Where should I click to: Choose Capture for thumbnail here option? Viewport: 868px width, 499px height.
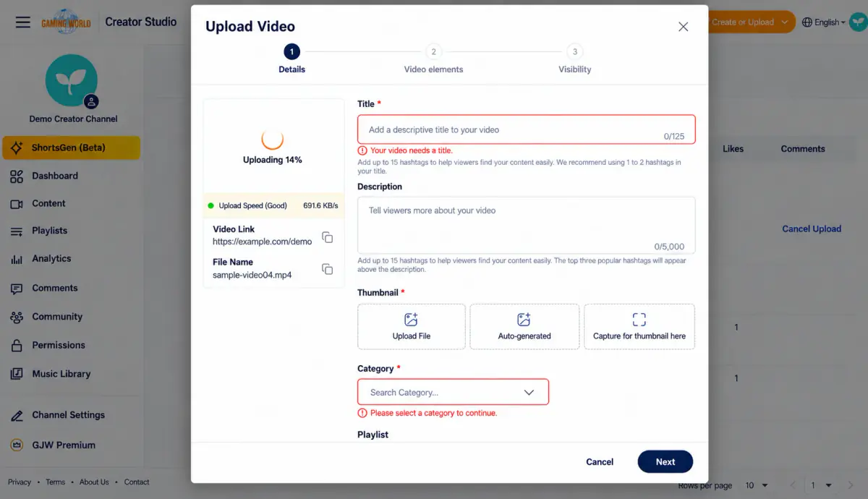(x=639, y=327)
